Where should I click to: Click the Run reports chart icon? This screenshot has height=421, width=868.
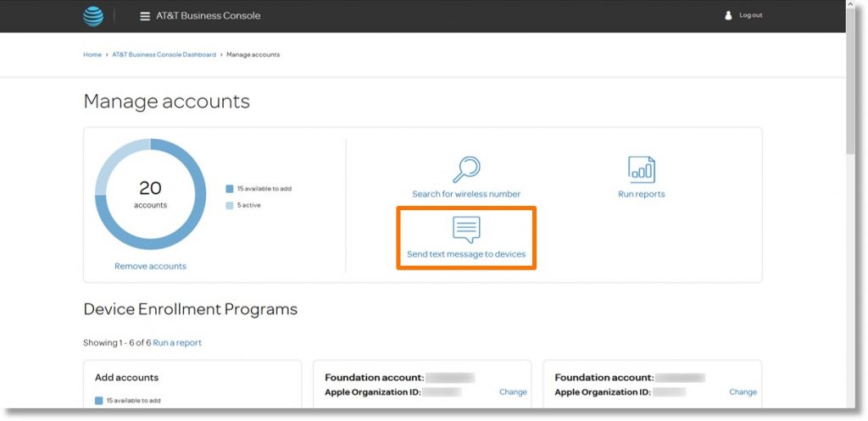641,169
